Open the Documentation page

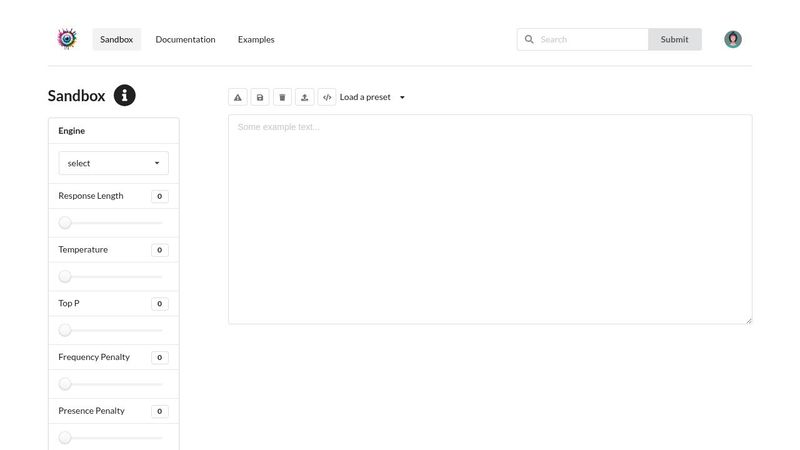(x=185, y=39)
